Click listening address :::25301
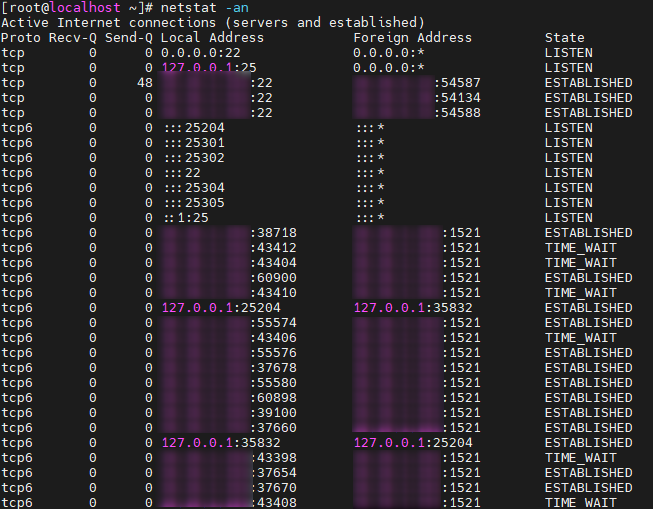 [x=194, y=143]
